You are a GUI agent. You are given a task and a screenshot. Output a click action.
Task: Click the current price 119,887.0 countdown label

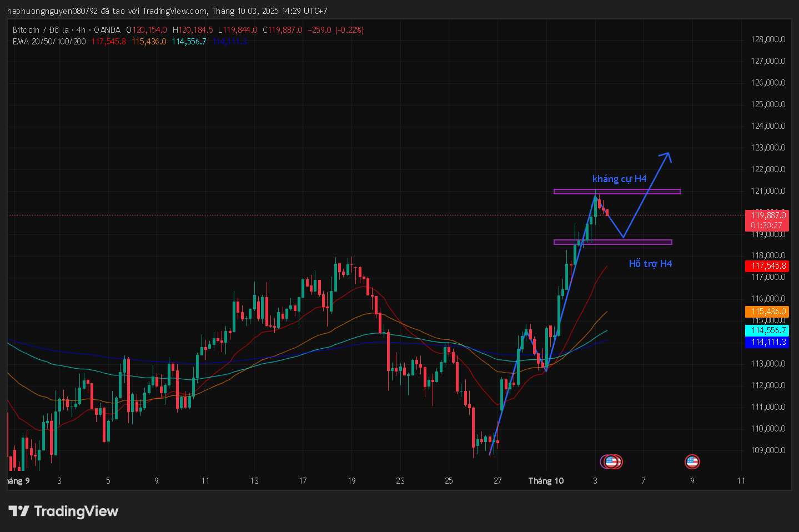tap(767, 220)
